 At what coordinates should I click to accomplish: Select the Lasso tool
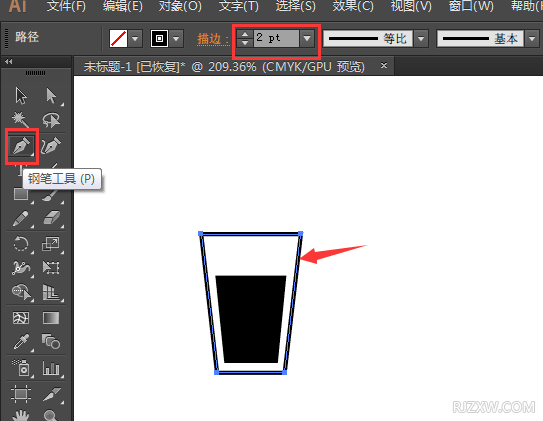[x=51, y=120]
